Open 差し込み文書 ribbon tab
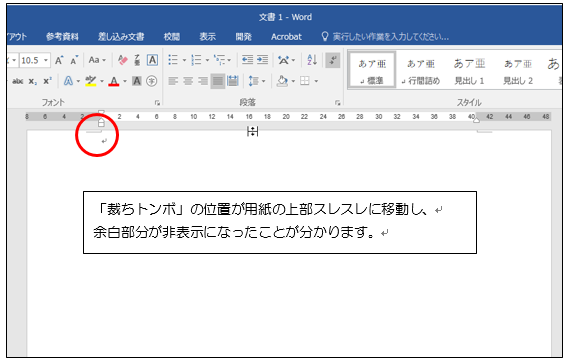The width and height of the screenshot is (567, 361). point(121,37)
